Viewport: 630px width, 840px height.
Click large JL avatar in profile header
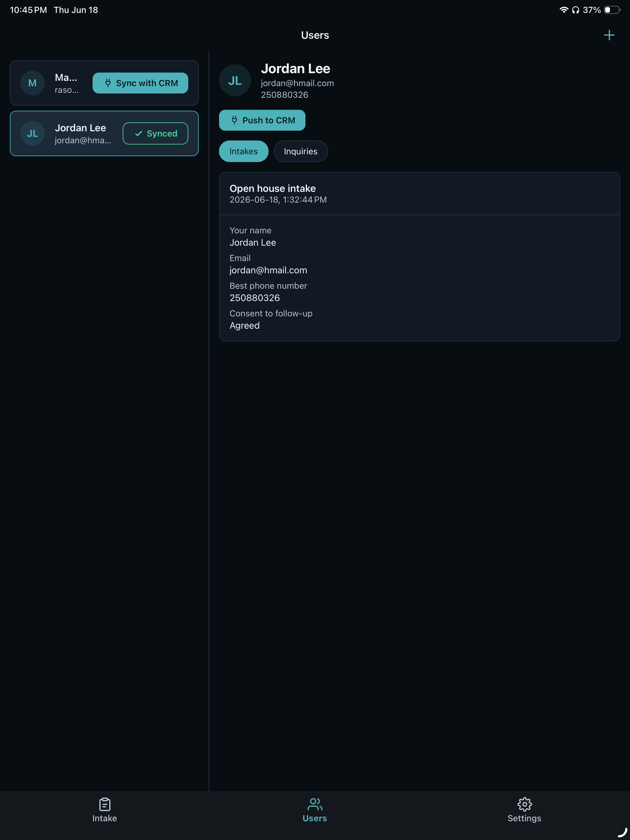pyautogui.click(x=235, y=80)
